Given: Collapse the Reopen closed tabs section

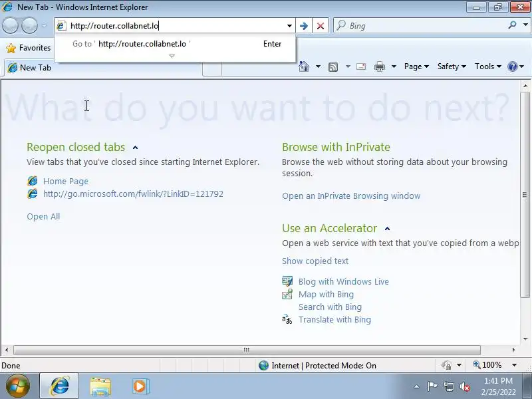Looking at the screenshot, I should (x=136, y=148).
